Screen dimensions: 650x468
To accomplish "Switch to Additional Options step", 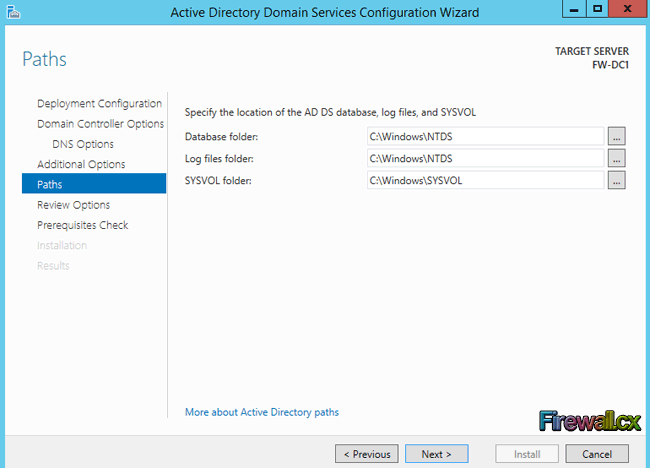I will tap(81, 164).
